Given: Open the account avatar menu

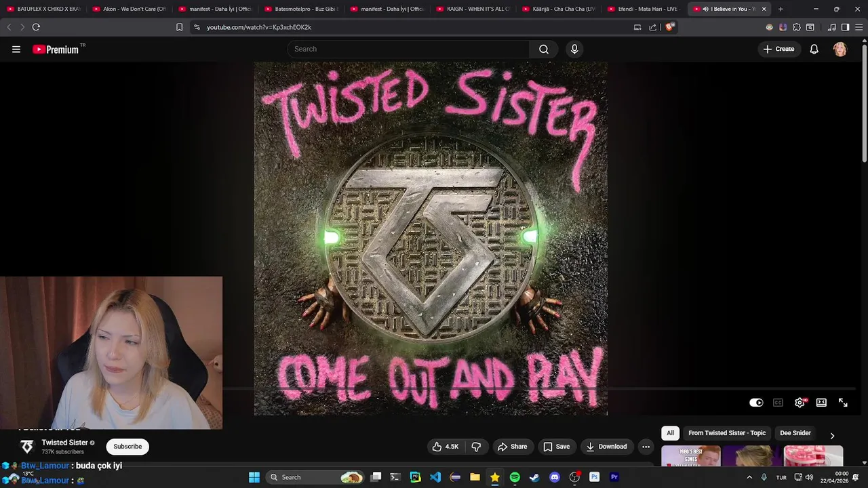Looking at the screenshot, I should point(840,49).
